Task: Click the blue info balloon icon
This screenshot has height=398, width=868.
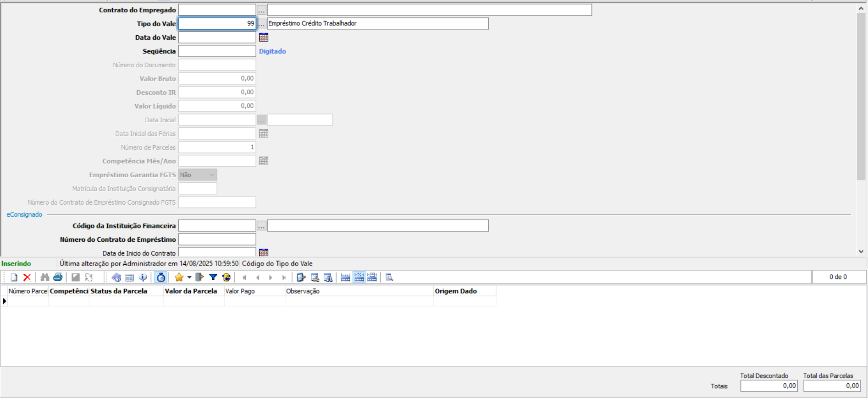Action: pyautogui.click(x=143, y=278)
